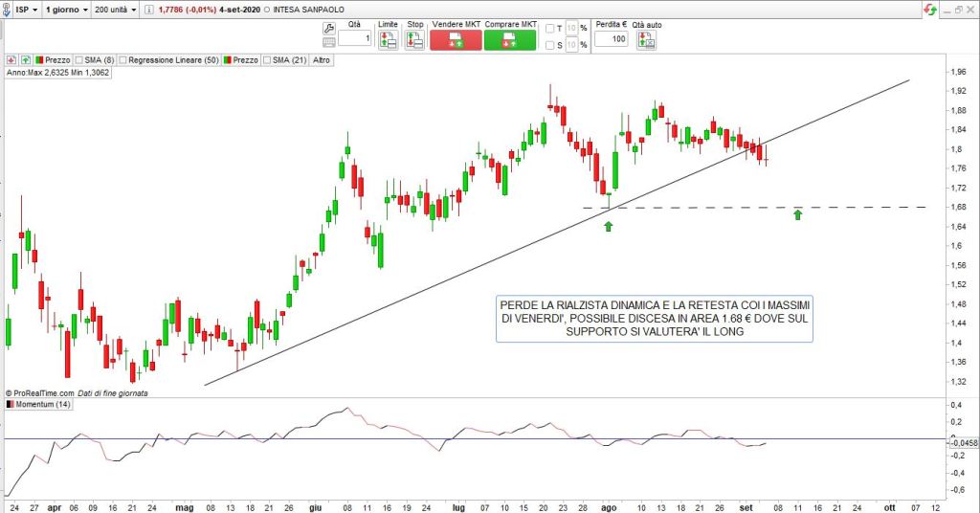Open the keyboard icon under the wrench
Image resolution: width=980 pixels, height=513 pixels.
[329, 42]
